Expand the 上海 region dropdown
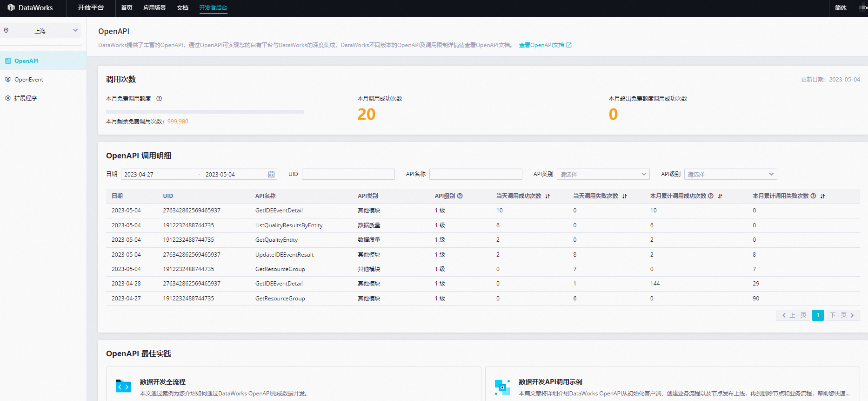 coord(40,30)
